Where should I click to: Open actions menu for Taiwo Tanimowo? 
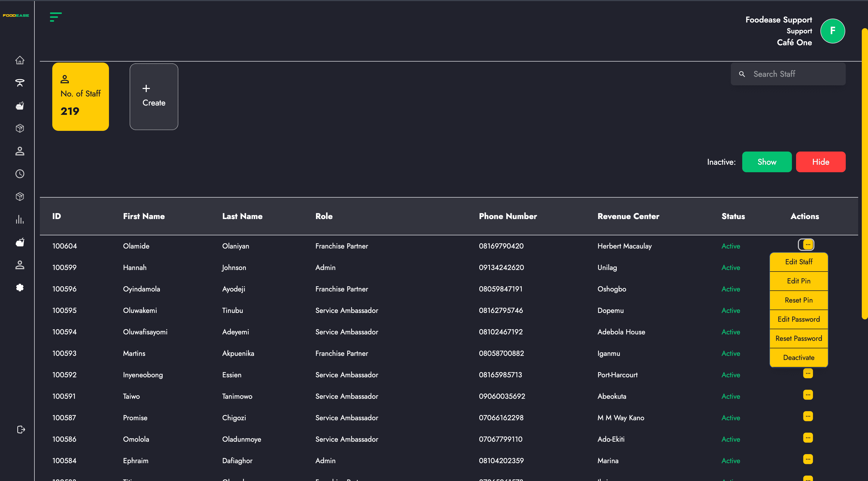point(808,395)
